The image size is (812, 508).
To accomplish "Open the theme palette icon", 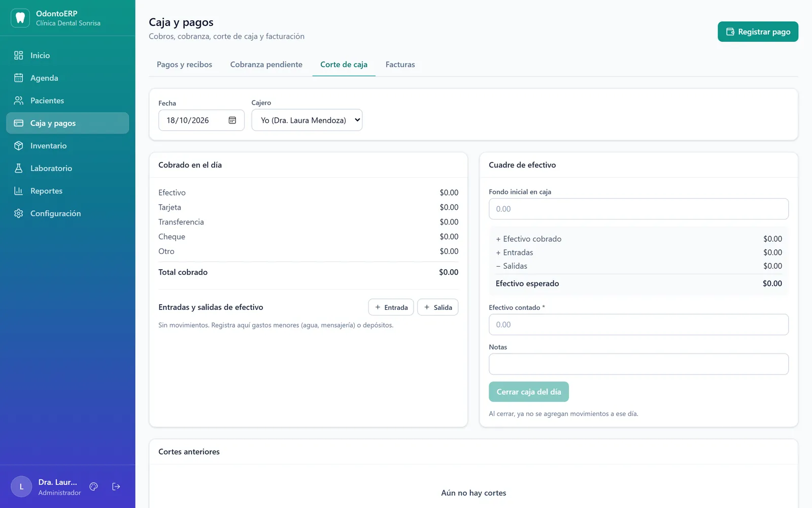I will 93,487.
